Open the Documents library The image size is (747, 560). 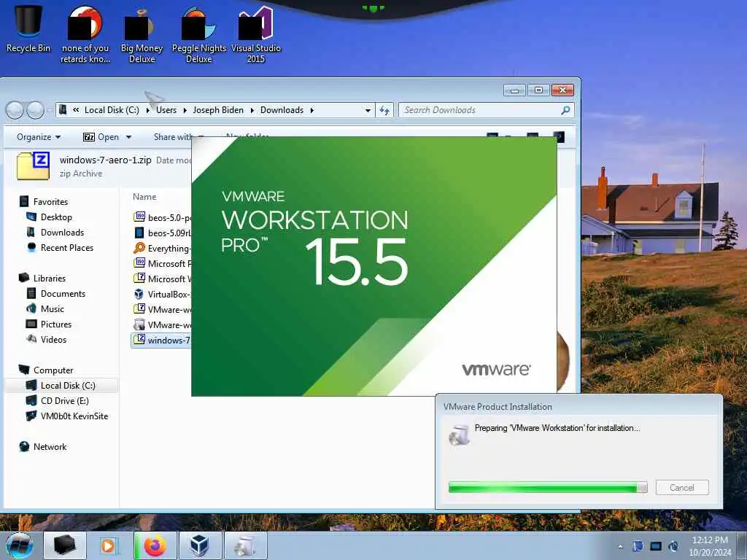coord(63,293)
